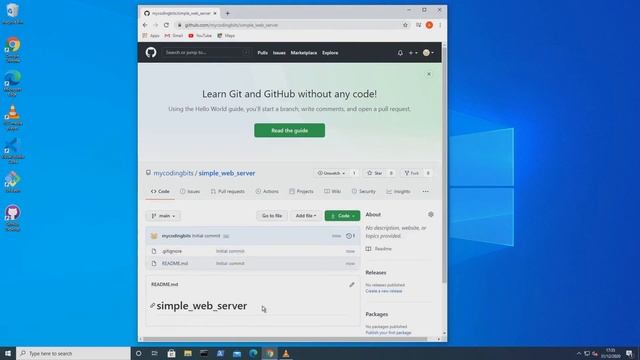Open Explore in the header

330,53
